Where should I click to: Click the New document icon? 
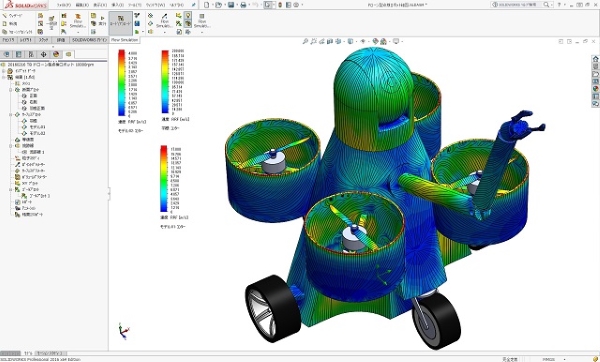(x=207, y=5)
